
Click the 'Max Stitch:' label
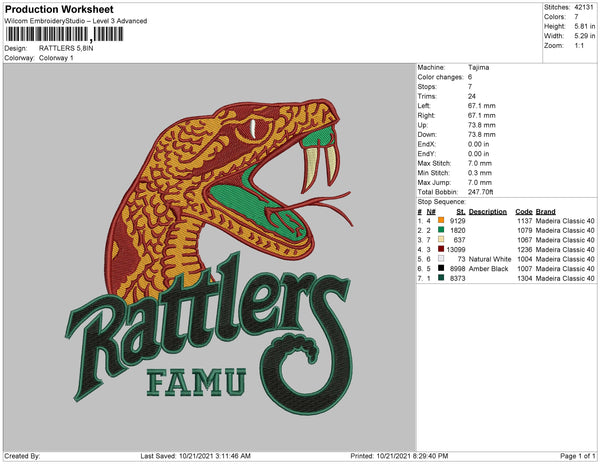tap(434, 163)
